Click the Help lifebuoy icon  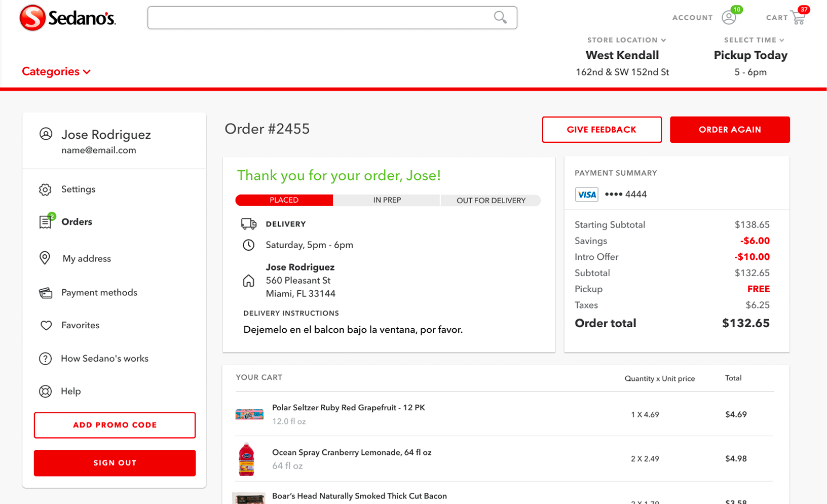pos(45,391)
